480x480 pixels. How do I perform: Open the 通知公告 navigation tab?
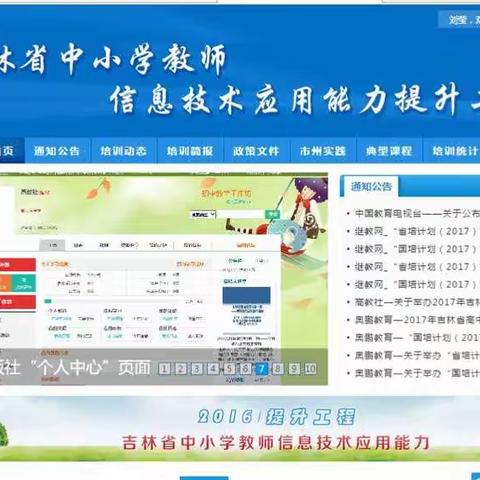pyautogui.click(x=57, y=151)
